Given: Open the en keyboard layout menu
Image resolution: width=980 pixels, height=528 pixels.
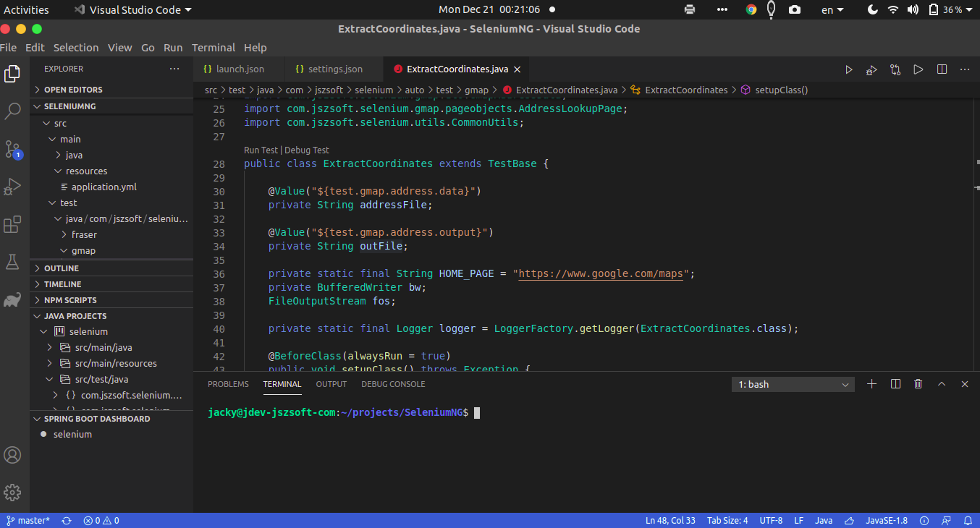Looking at the screenshot, I should [x=832, y=9].
